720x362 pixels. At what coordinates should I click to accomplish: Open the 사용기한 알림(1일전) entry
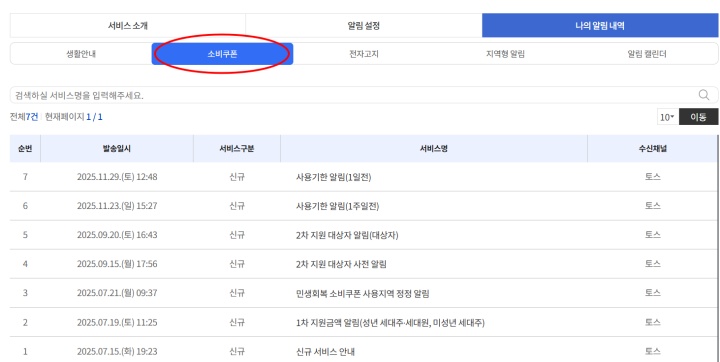tap(334, 177)
